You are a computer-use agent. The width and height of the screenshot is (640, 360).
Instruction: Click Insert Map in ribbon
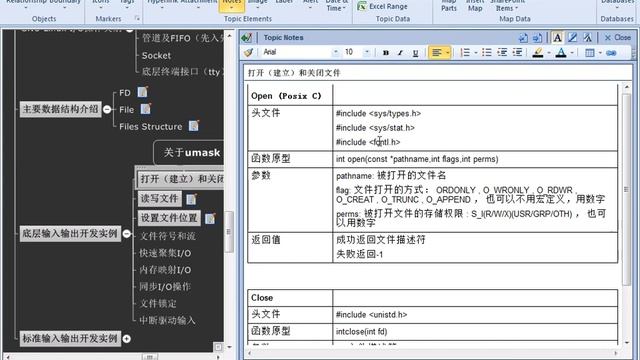[475, 5]
